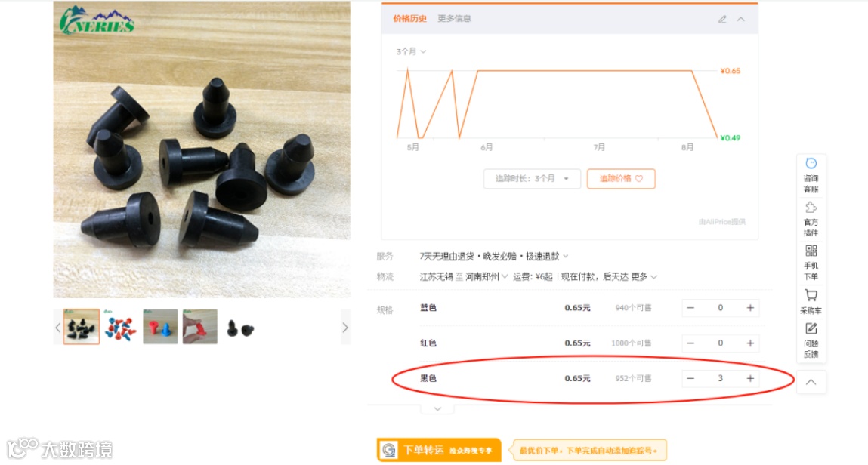Collapse the price history panel chevron

(740, 19)
